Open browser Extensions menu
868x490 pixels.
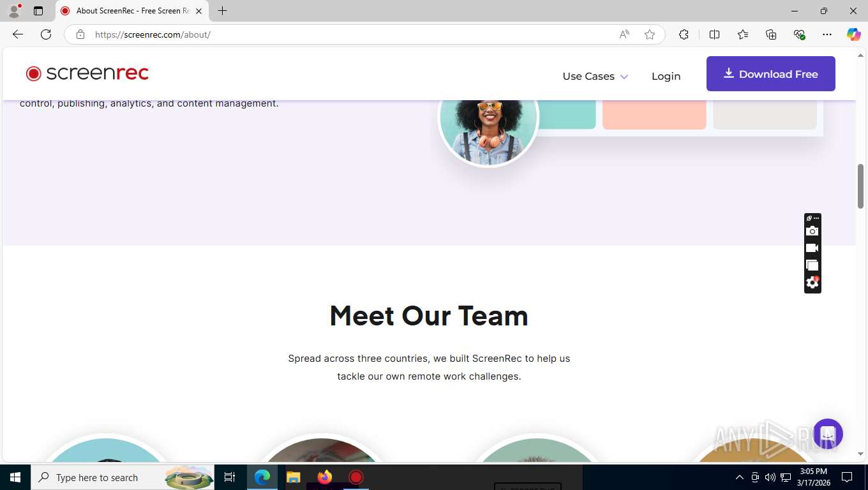pyautogui.click(x=684, y=34)
